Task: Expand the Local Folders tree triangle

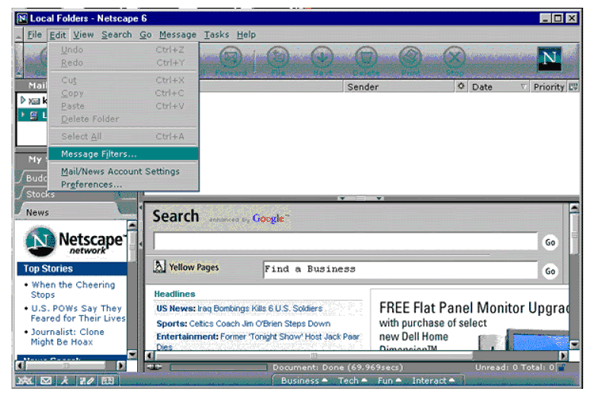Action: (x=23, y=114)
